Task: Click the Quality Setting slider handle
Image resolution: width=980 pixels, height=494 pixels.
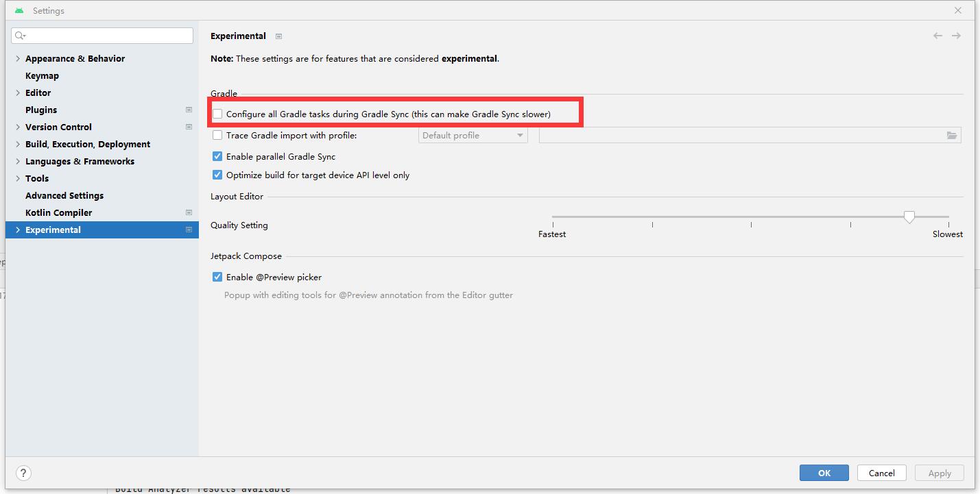Action: click(909, 217)
